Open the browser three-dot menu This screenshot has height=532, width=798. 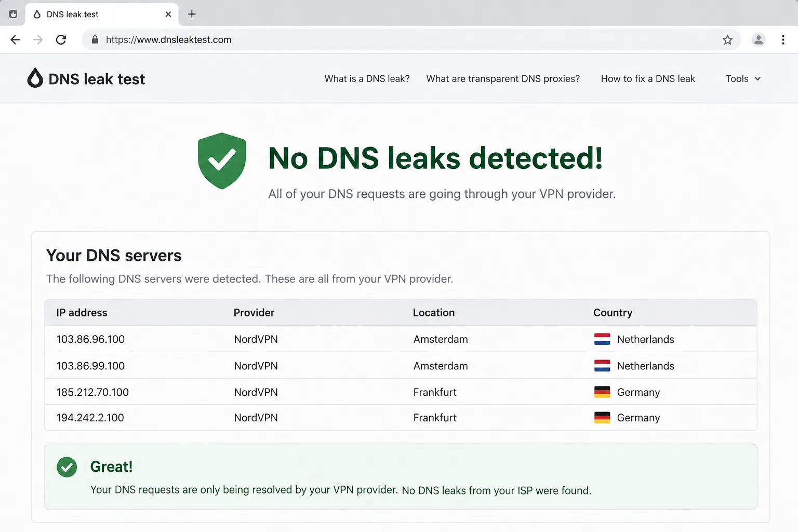point(783,39)
